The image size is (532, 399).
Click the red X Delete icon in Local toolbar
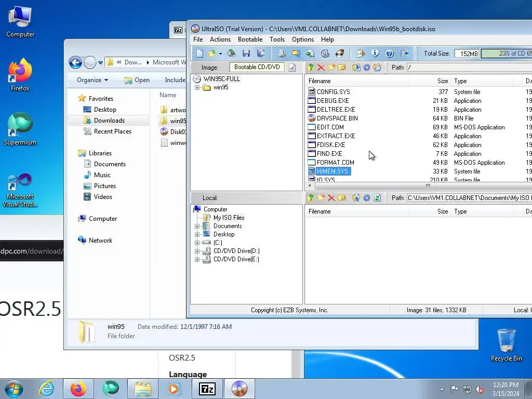pos(331,198)
